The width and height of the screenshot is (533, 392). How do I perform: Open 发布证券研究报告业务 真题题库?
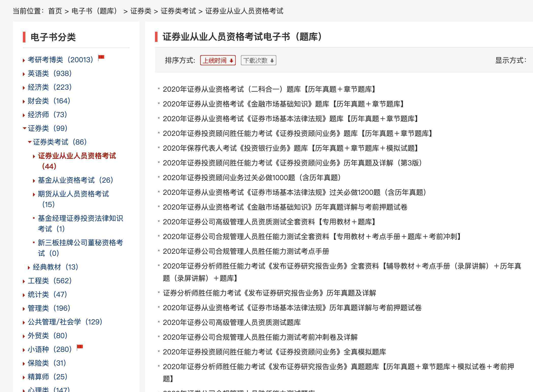coord(339,373)
